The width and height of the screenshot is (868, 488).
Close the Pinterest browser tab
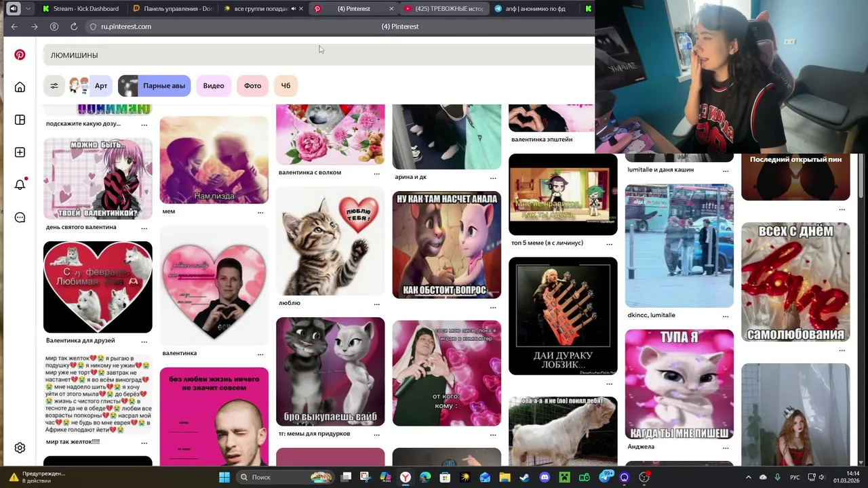click(x=391, y=9)
